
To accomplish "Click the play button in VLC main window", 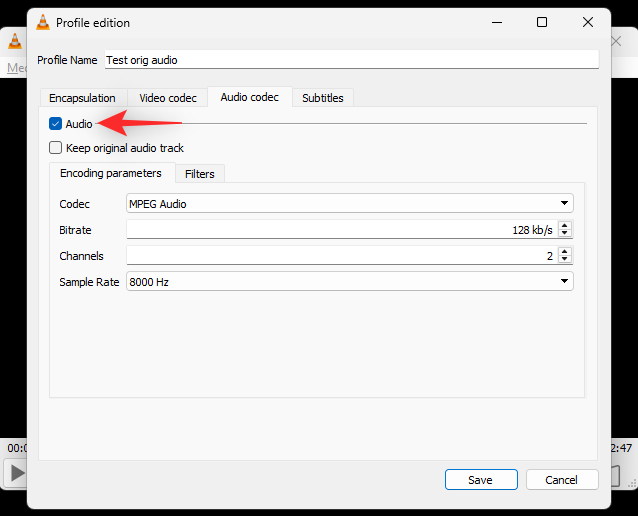I will 17,473.
